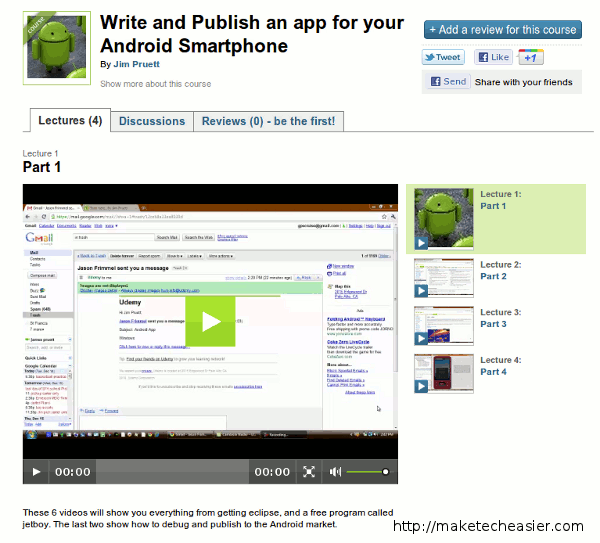Mute the video using the speaker icon

tap(335, 471)
